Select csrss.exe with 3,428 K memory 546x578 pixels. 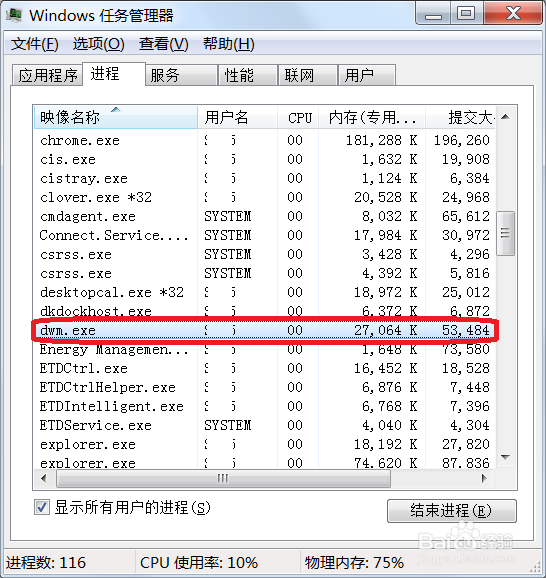point(265,254)
